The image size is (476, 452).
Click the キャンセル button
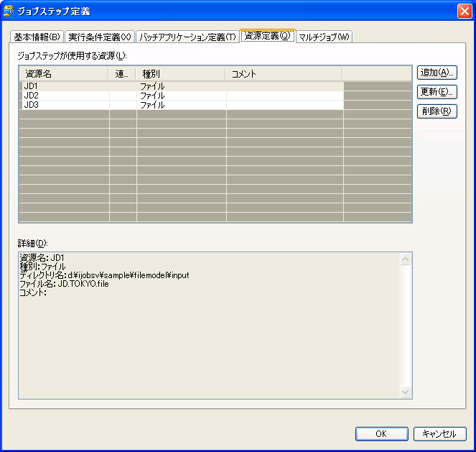(x=439, y=434)
